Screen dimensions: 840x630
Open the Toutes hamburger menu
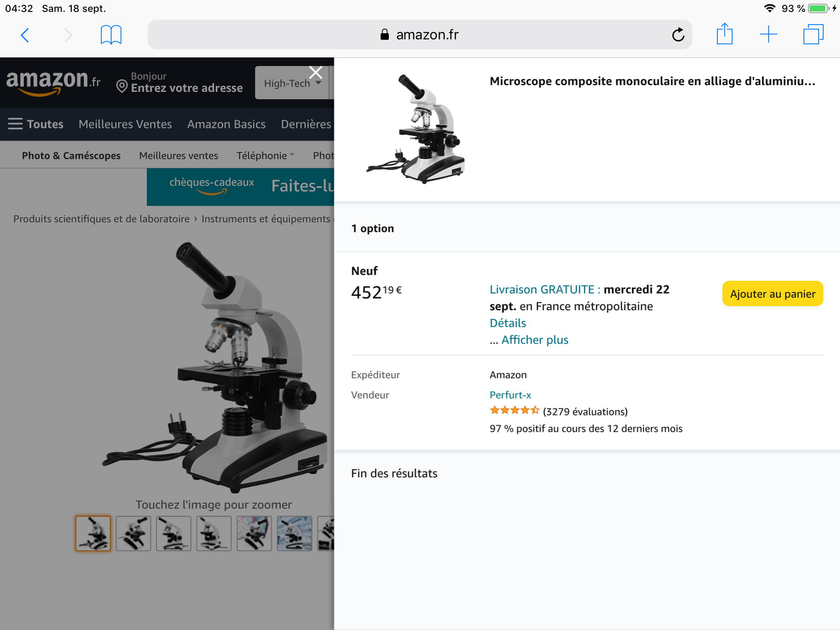click(36, 124)
